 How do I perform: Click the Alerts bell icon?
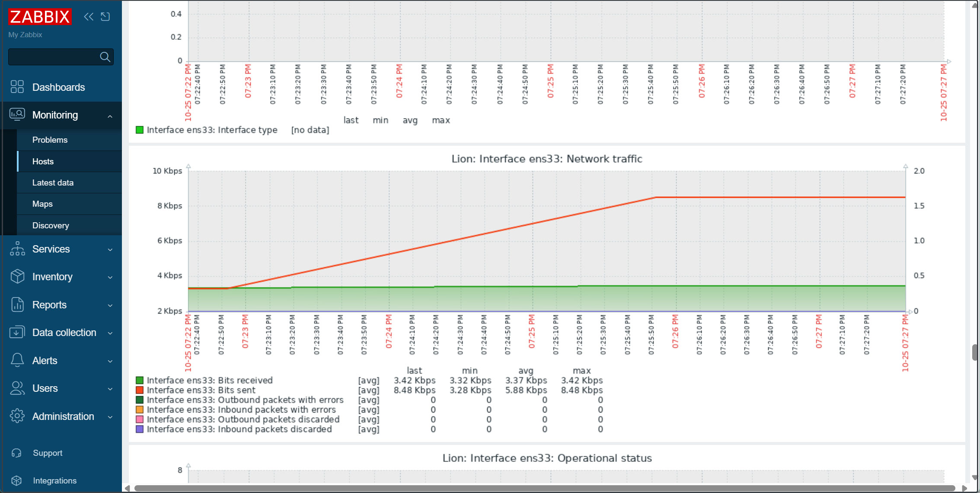pos(17,360)
